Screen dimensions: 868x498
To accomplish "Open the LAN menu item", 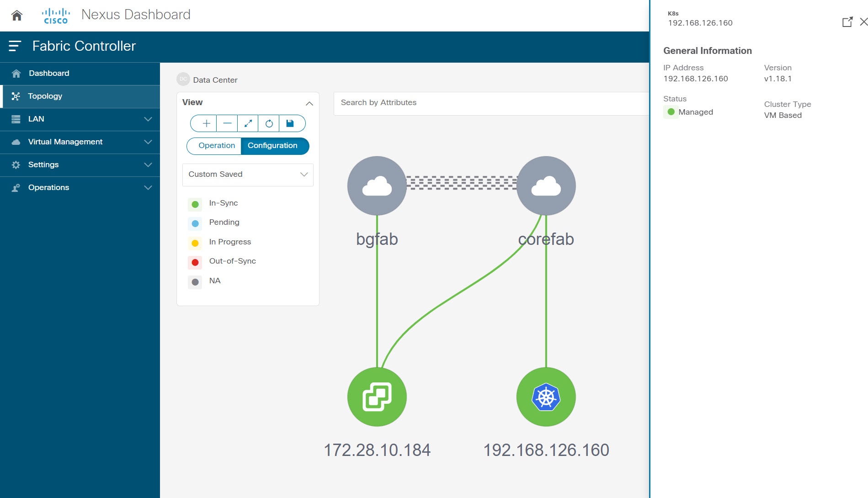I will pyautogui.click(x=80, y=119).
